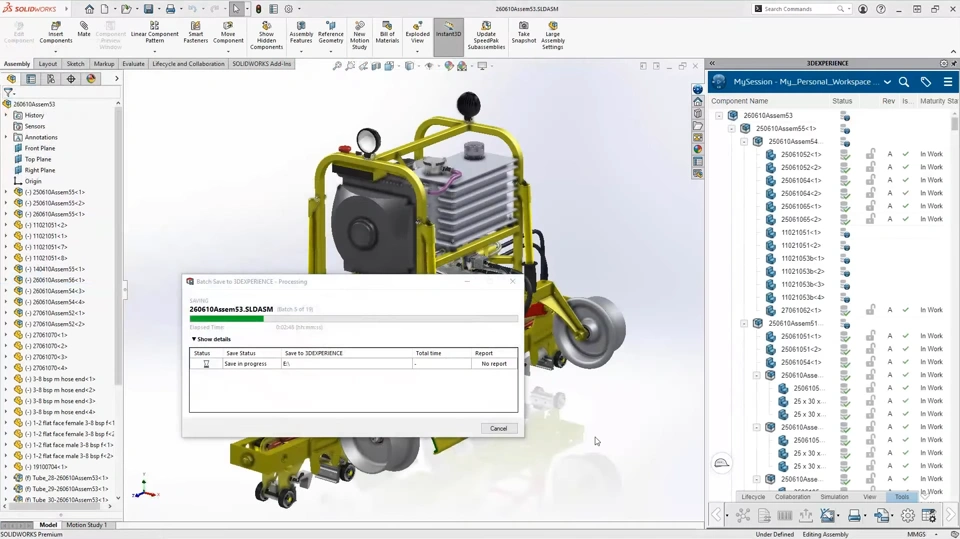Click previous arrow in Tools action bar
Viewport: 960px width, 539px height.
coord(716,514)
